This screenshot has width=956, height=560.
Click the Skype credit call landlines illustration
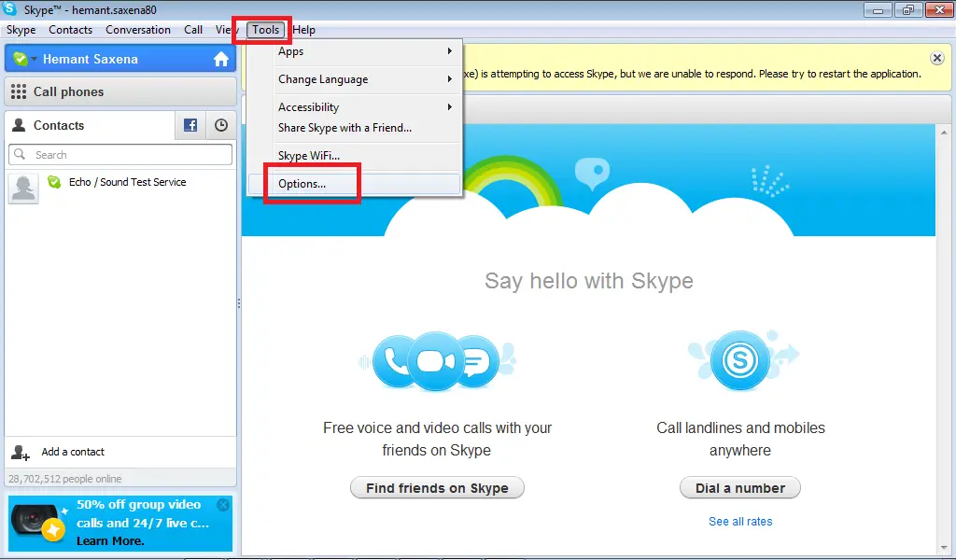[742, 360]
